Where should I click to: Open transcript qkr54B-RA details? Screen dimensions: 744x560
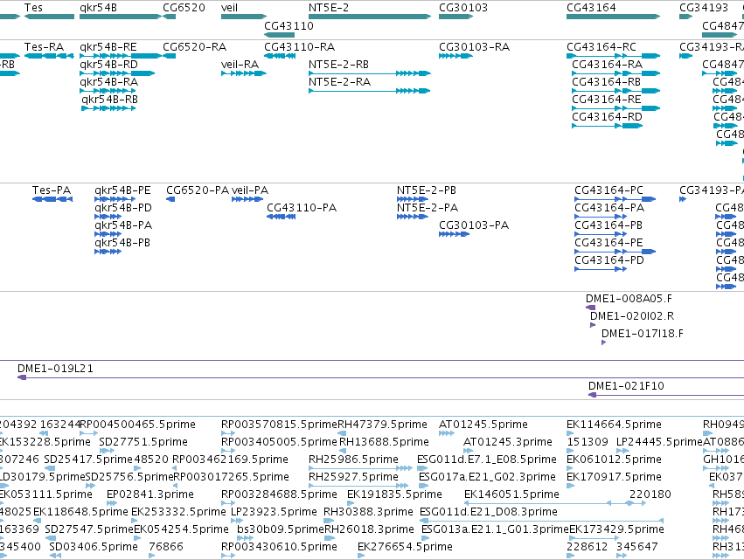click(x=108, y=91)
